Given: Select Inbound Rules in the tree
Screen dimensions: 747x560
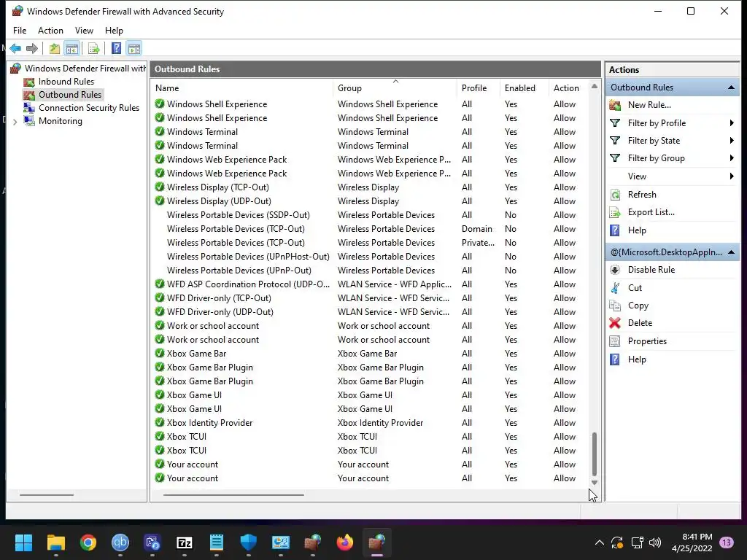Looking at the screenshot, I should (x=66, y=82).
